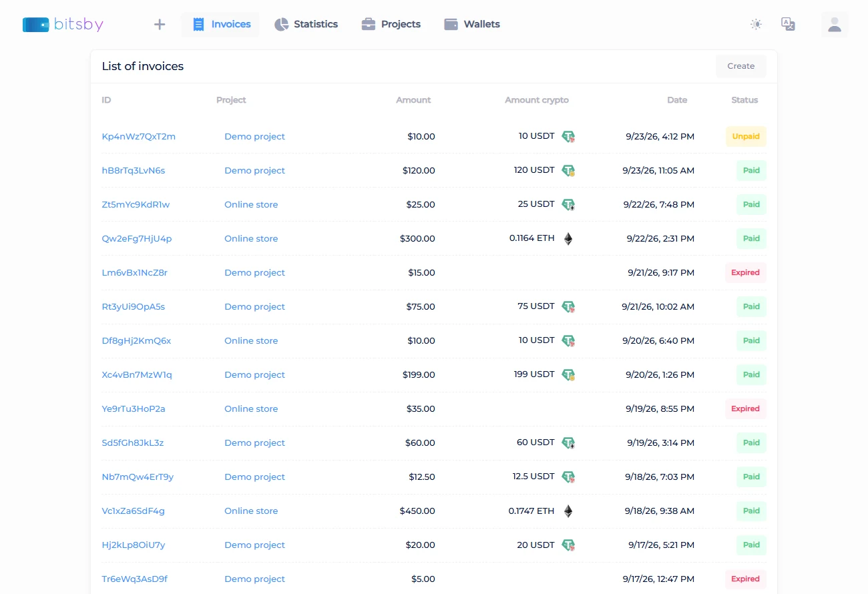Click the Date column header

click(677, 100)
